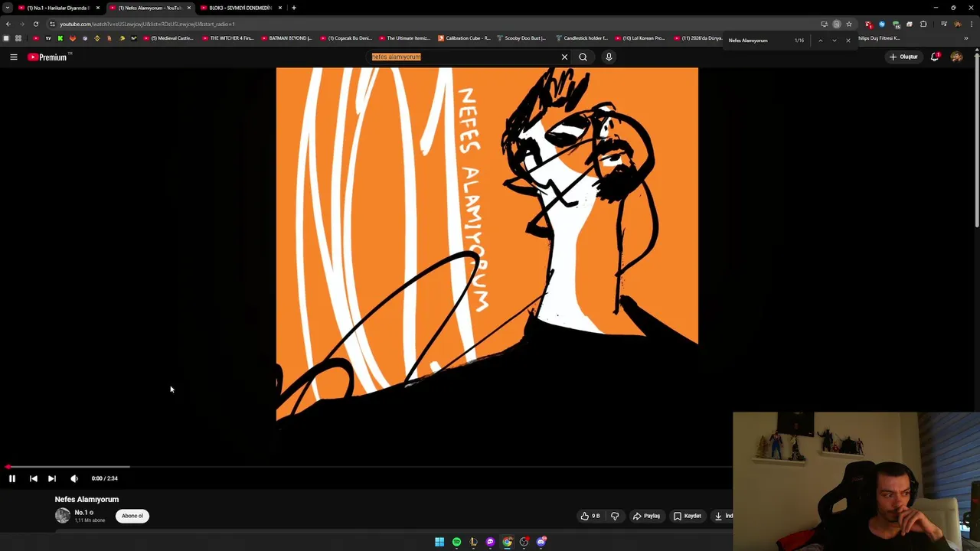Open THE WITCHER 4 bookmark
980x551 pixels.
[x=227, y=38]
